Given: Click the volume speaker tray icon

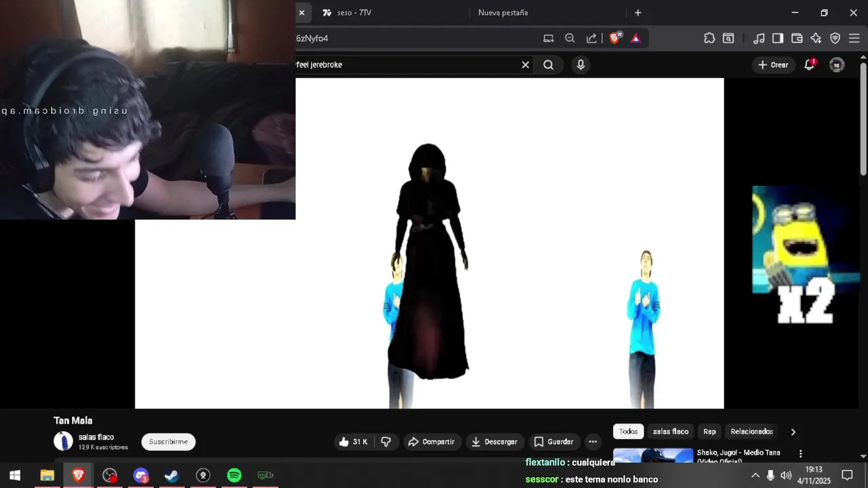Looking at the screenshot, I should coord(786,475).
